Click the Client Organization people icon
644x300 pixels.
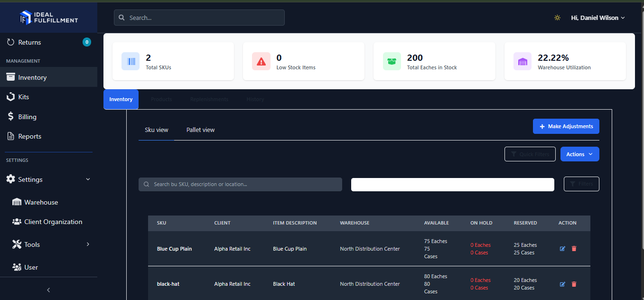point(17,222)
